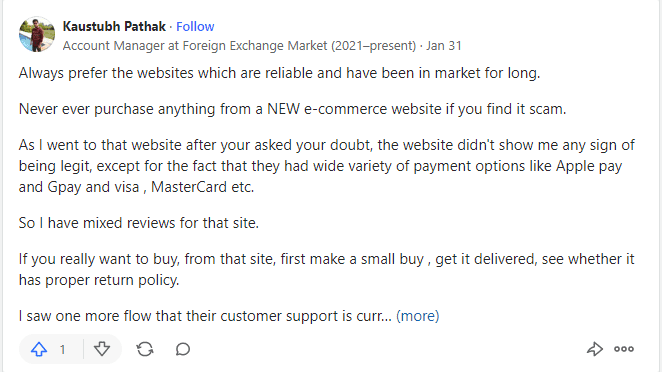Click the sentence 'So I have mixed reviews'
This screenshot has width=662, height=372.
(138, 223)
